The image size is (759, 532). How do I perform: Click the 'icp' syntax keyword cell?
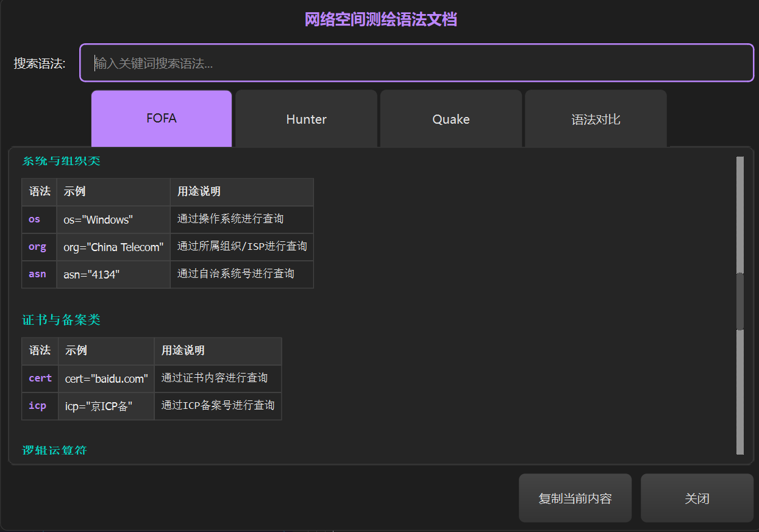[x=37, y=406]
